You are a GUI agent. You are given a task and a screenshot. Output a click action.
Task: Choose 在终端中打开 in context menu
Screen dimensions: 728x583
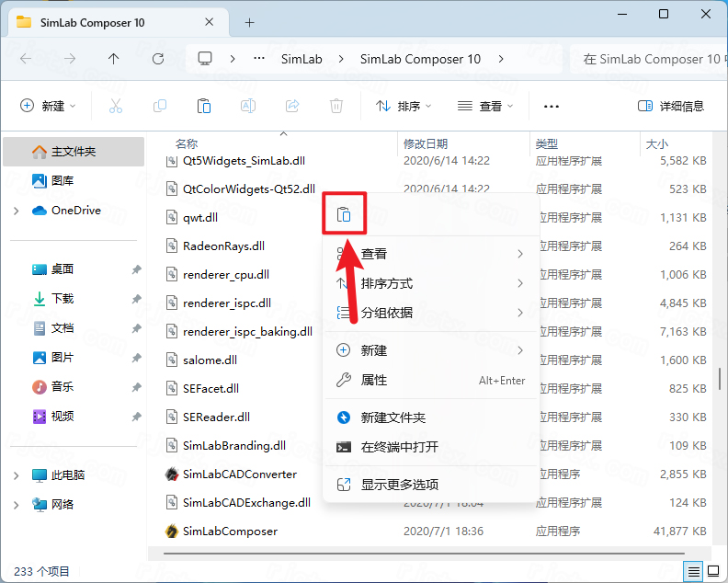430,447
